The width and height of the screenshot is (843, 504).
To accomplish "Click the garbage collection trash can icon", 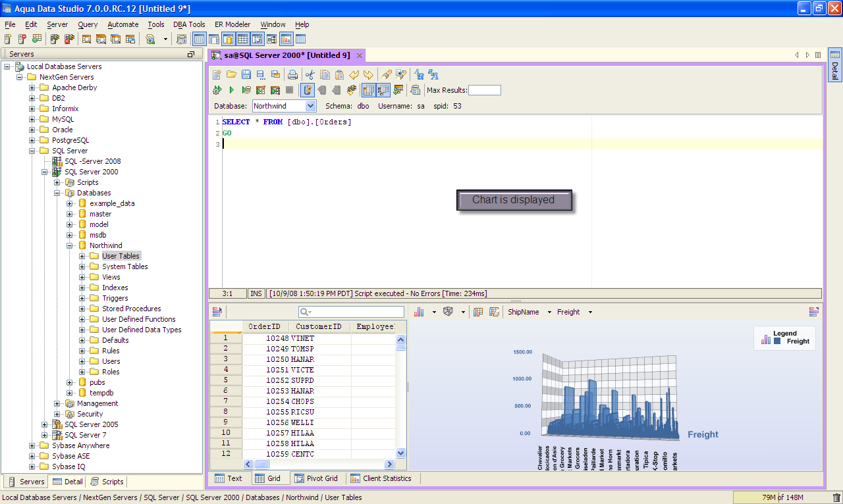I will point(836,498).
